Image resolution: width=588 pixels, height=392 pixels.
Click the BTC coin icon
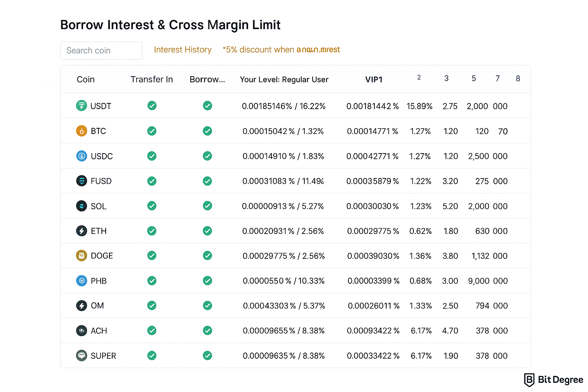point(81,131)
